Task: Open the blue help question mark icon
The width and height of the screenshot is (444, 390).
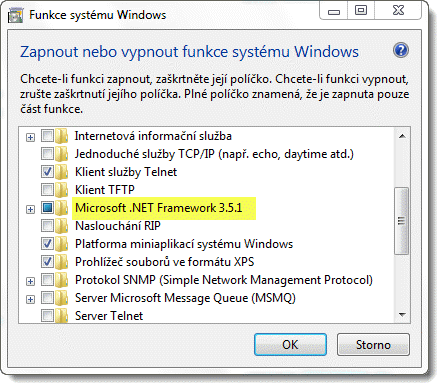Action: click(x=401, y=51)
